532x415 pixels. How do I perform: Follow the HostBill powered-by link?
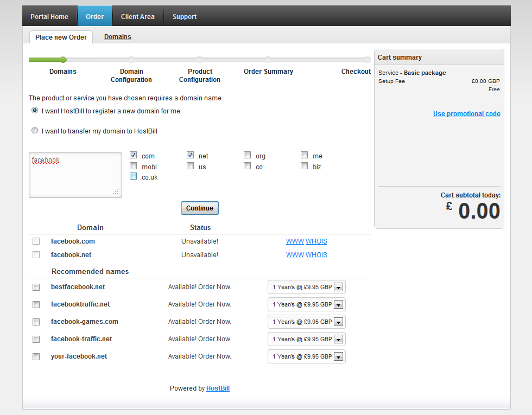[x=218, y=388]
